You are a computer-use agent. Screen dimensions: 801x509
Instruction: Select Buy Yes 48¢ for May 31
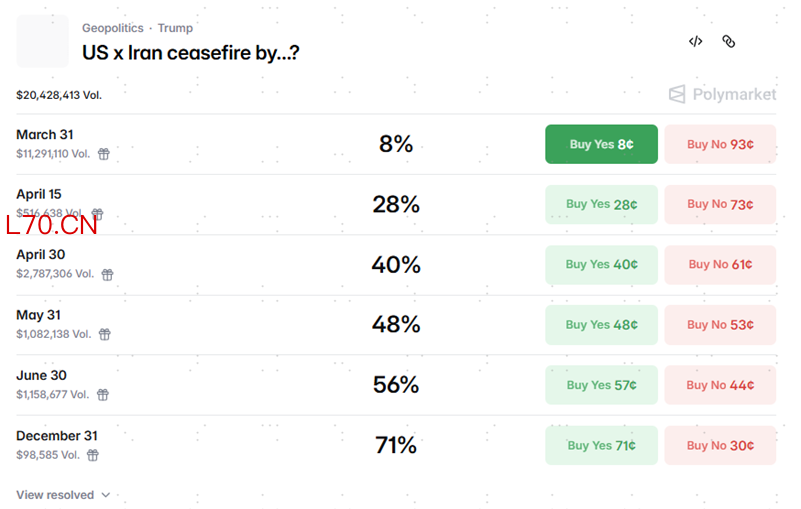point(601,325)
